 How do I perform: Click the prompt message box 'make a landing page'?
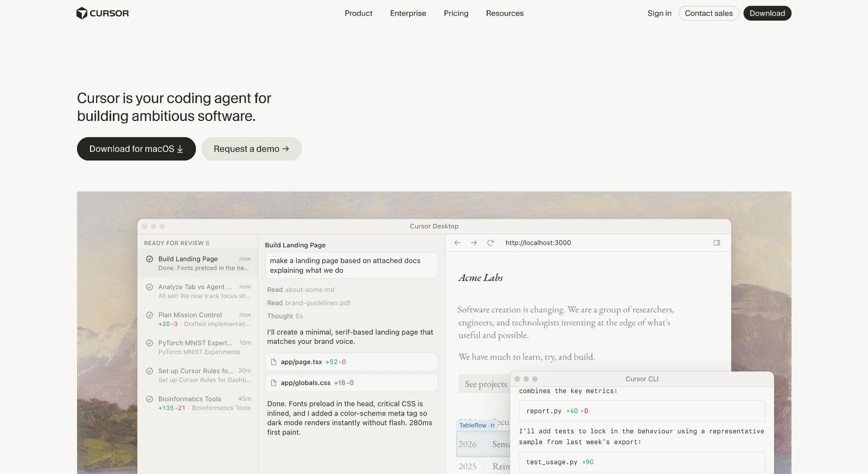click(x=352, y=265)
